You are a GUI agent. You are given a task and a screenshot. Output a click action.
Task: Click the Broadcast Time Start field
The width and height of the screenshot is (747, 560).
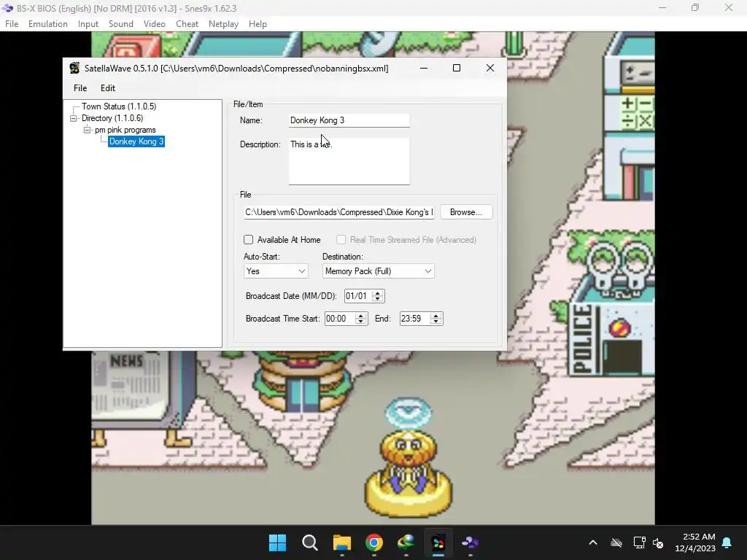(x=340, y=319)
